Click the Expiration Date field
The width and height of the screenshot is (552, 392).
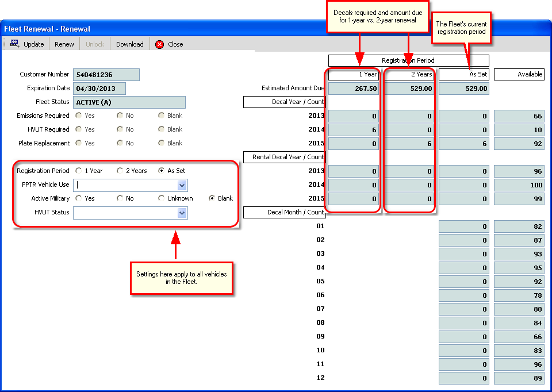click(x=99, y=89)
